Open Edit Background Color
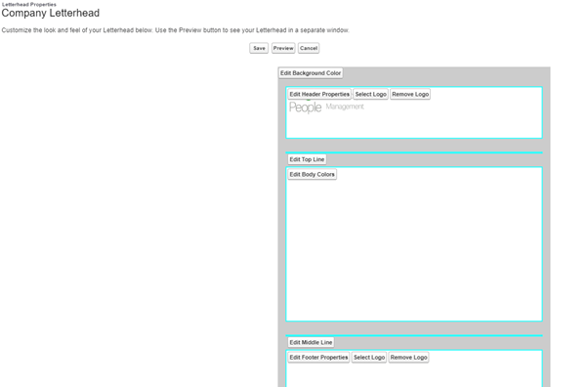588x387 pixels. 311,73
